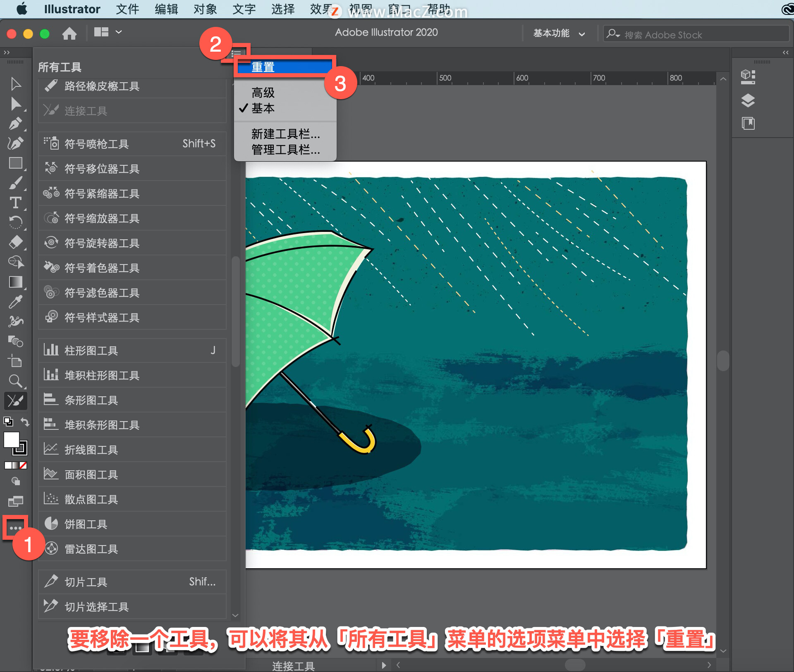The height and width of the screenshot is (672, 794).
Task: Open the Apple menu
Action: point(22,9)
